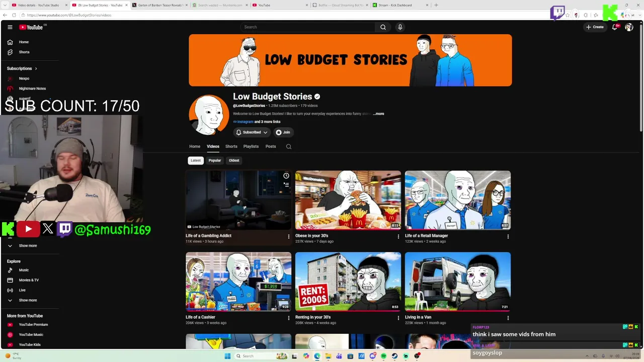Open the account avatar menu
This screenshot has height=362, width=644.
(629, 27)
